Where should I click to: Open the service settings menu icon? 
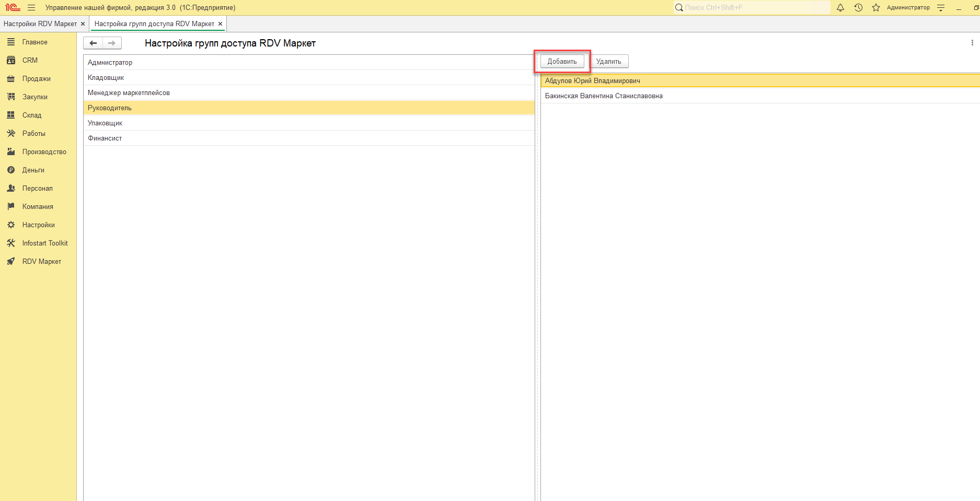coord(941,7)
